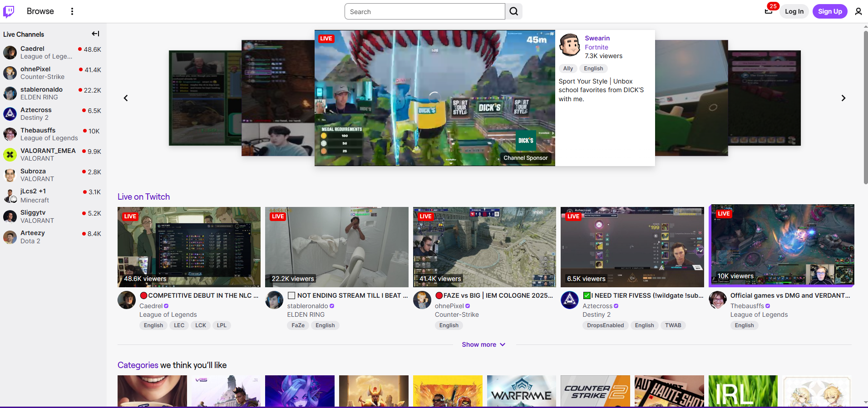Image resolution: width=868 pixels, height=408 pixels.
Task: Open the IRL category cover
Action: point(743,391)
